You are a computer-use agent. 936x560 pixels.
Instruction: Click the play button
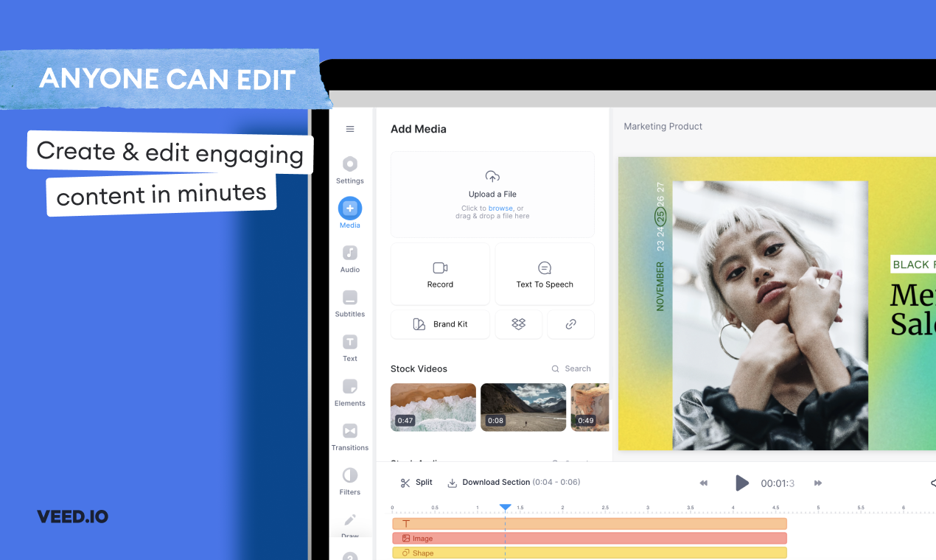741,483
